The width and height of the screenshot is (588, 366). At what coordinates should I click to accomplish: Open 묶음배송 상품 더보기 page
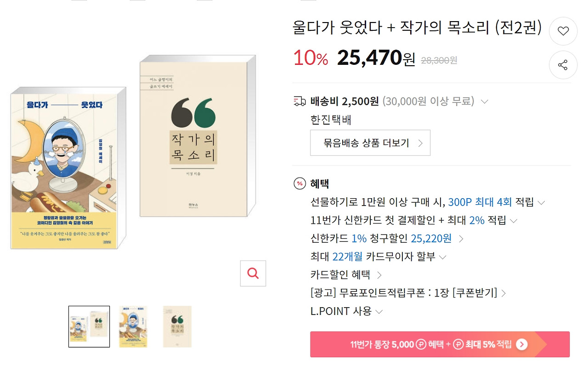370,143
